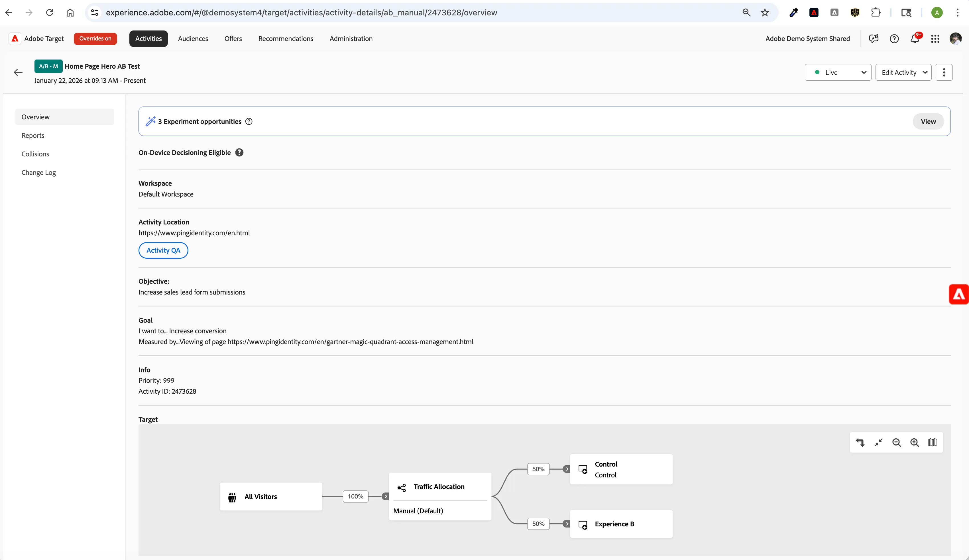Viewport: 969px width, 560px height.
Task: Click the floating red Adobe side widget
Action: [x=959, y=295]
